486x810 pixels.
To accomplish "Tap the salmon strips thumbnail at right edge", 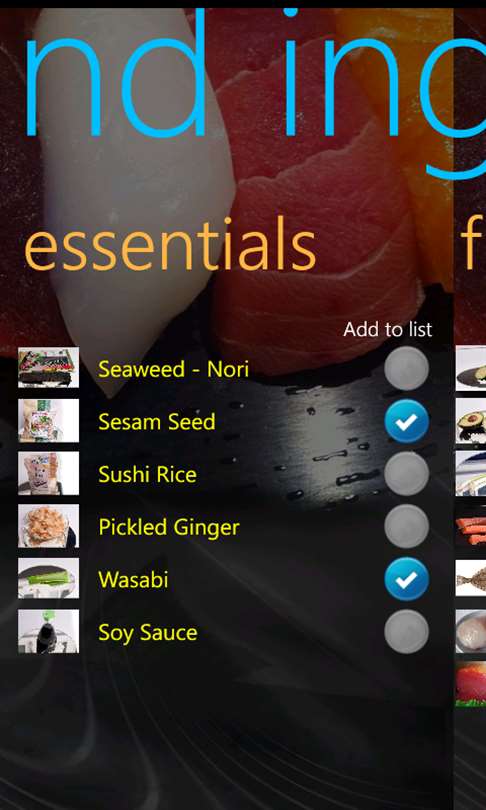I will point(471,526).
